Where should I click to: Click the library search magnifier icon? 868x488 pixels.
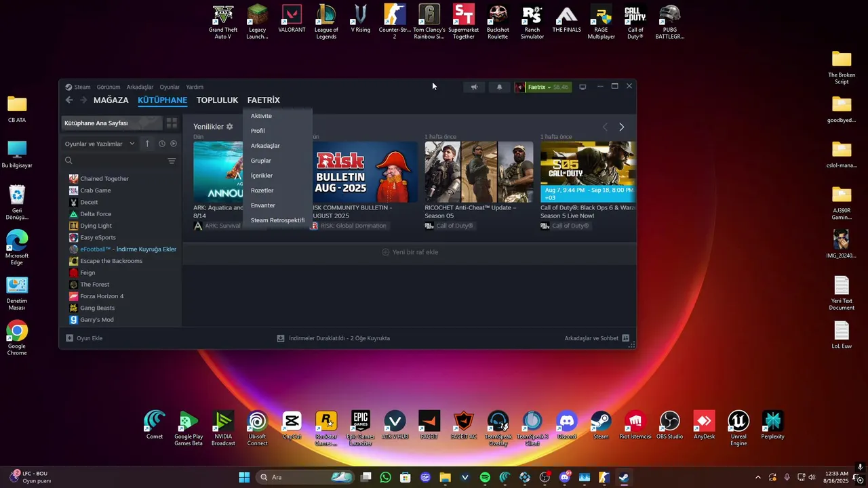pyautogui.click(x=68, y=161)
